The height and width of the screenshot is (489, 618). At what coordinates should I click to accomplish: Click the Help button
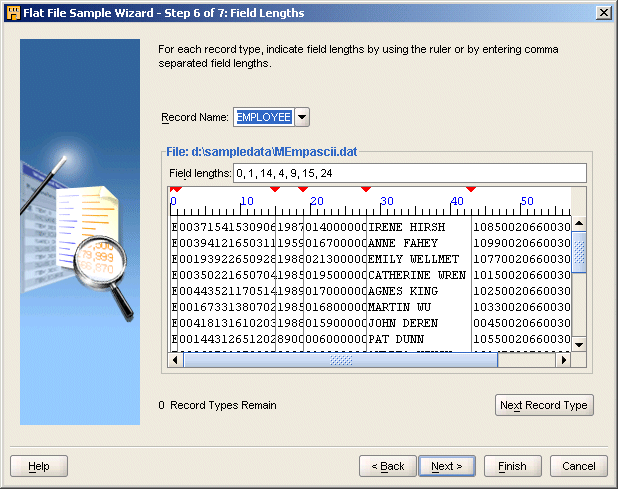(39, 466)
